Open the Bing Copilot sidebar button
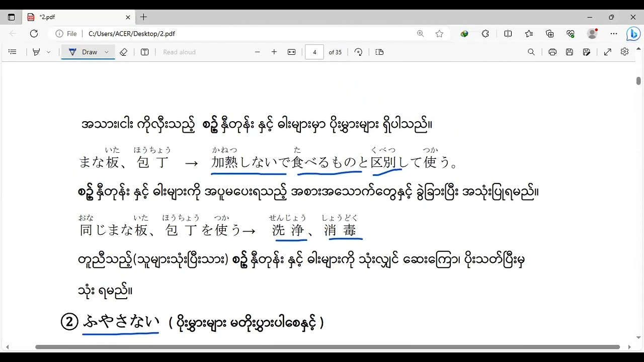Viewport: 644px width, 362px height. (633, 34)
